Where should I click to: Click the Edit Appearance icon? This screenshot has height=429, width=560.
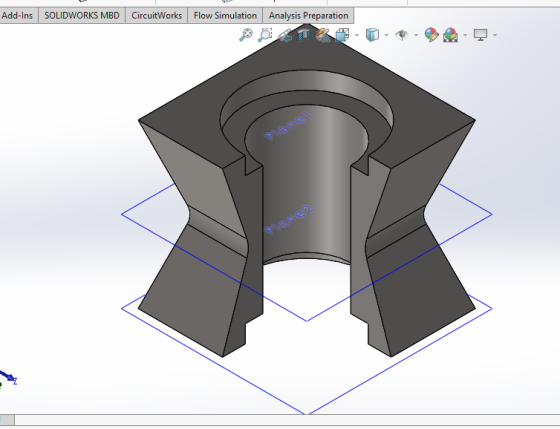tap(431, 35)
